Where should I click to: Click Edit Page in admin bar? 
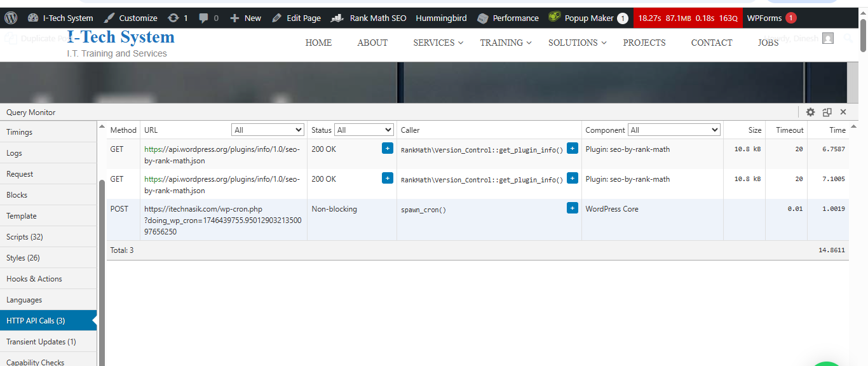[297, 18]
